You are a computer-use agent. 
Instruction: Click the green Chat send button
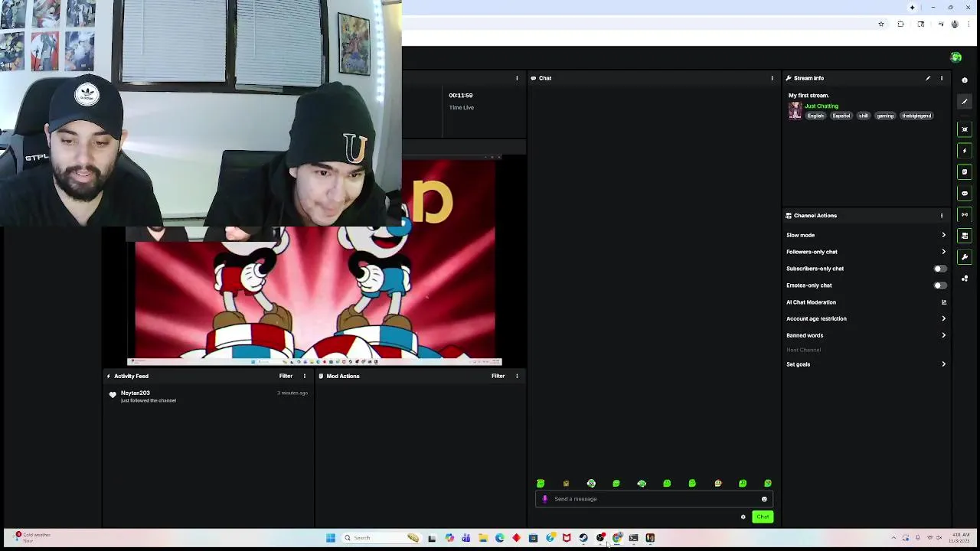763,517
